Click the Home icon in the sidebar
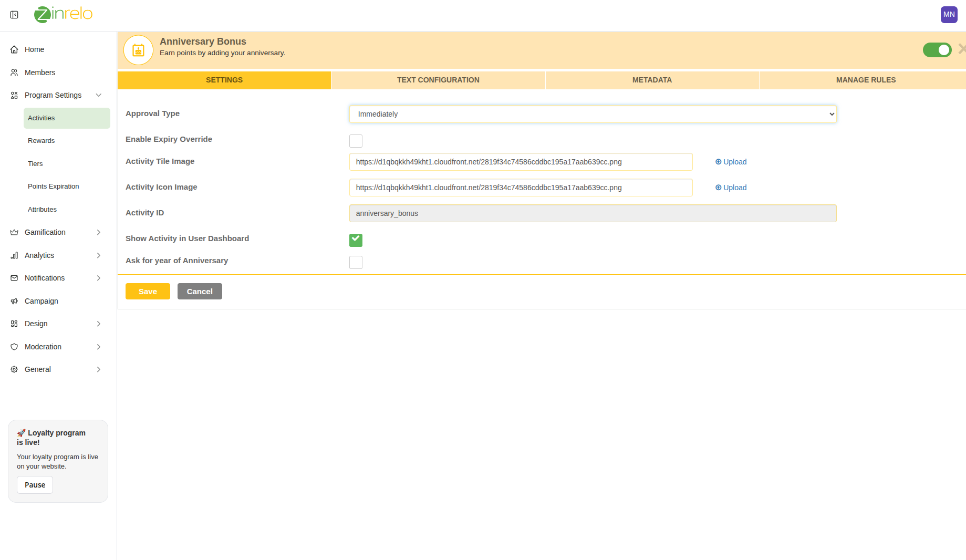This screenshot has width=966, height=560. (x=14, y=49)
